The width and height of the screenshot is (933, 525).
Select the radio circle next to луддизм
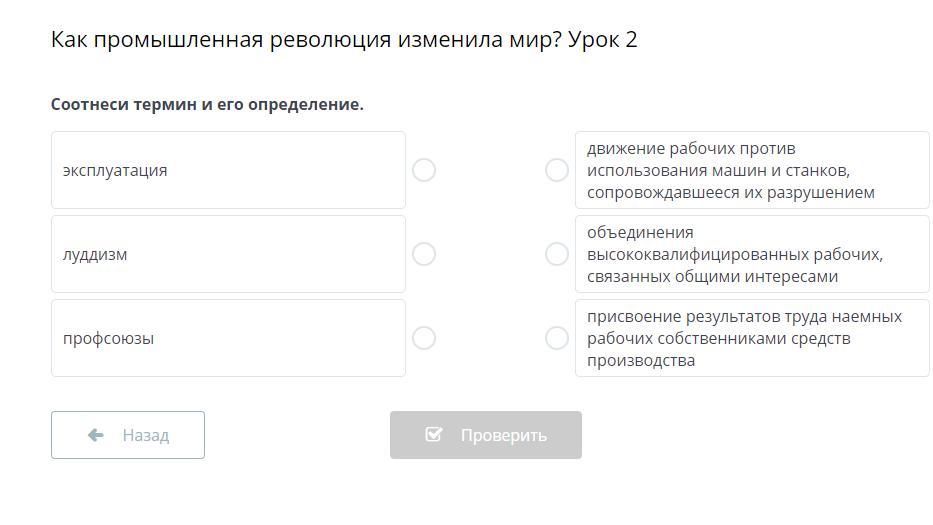click(x=424, y=254)
